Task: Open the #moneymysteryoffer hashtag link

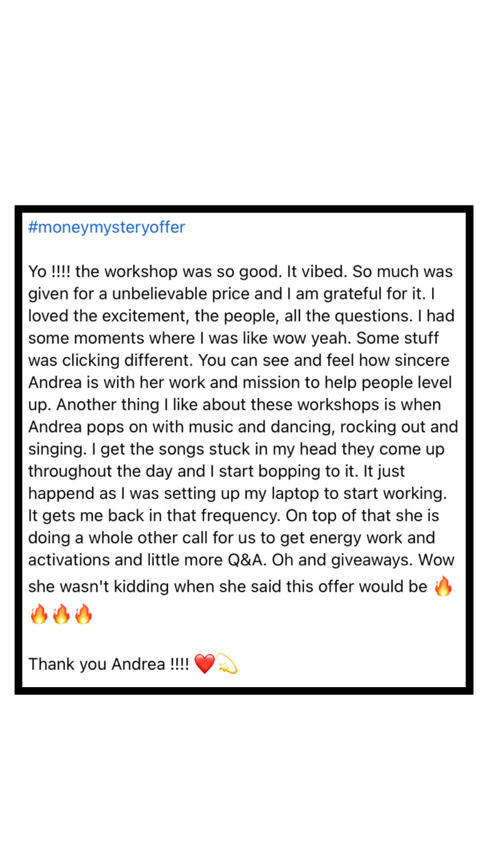Action: click(x=107, y=228)
